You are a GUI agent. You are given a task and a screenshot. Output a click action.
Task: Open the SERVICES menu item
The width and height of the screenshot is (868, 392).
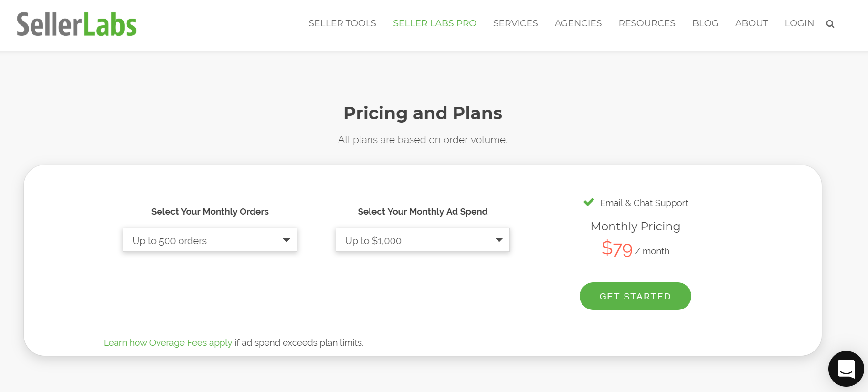coord(515,23)
